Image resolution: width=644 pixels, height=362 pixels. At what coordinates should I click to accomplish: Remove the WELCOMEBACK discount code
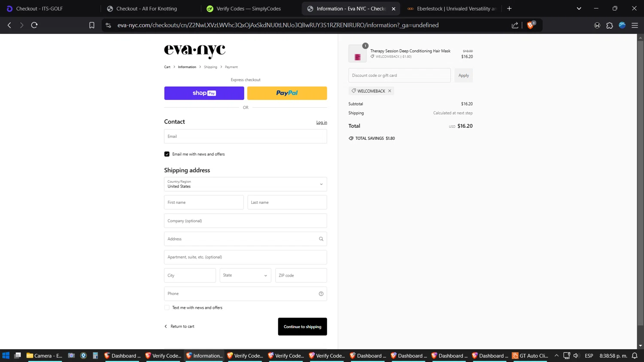(x=390, y=91)
